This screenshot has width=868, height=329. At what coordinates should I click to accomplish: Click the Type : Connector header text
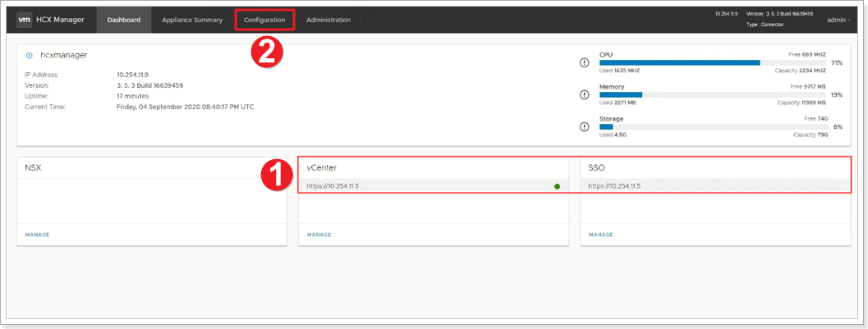pos(765,25)
